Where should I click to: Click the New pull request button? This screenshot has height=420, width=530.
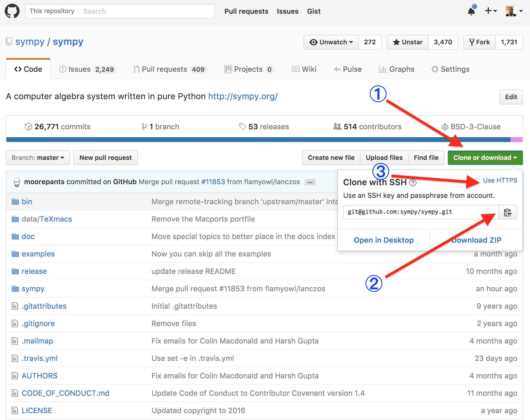pyautogui.click(x=106, y=158)
